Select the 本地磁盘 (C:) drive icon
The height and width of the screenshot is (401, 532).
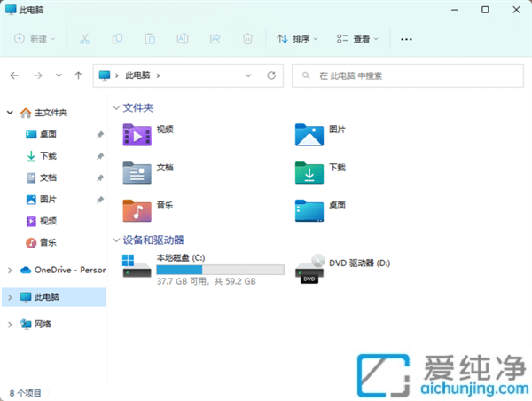pyautogui.click(x=137, y=266)
